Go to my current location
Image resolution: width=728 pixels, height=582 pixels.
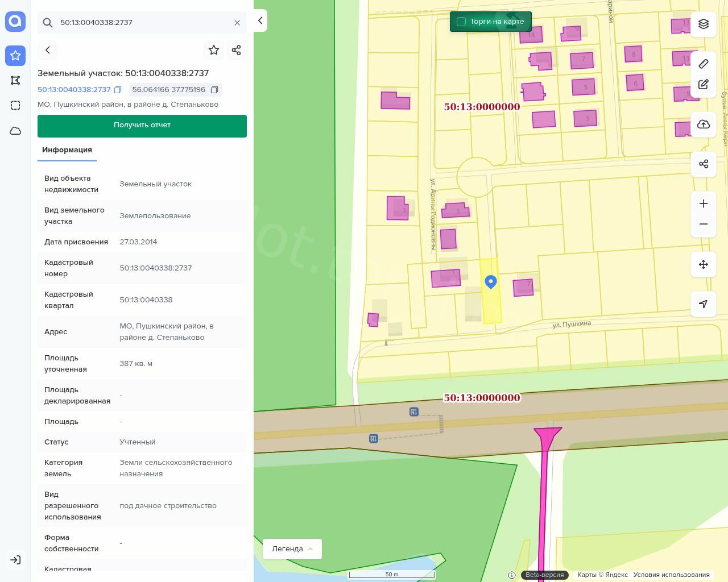704,304
